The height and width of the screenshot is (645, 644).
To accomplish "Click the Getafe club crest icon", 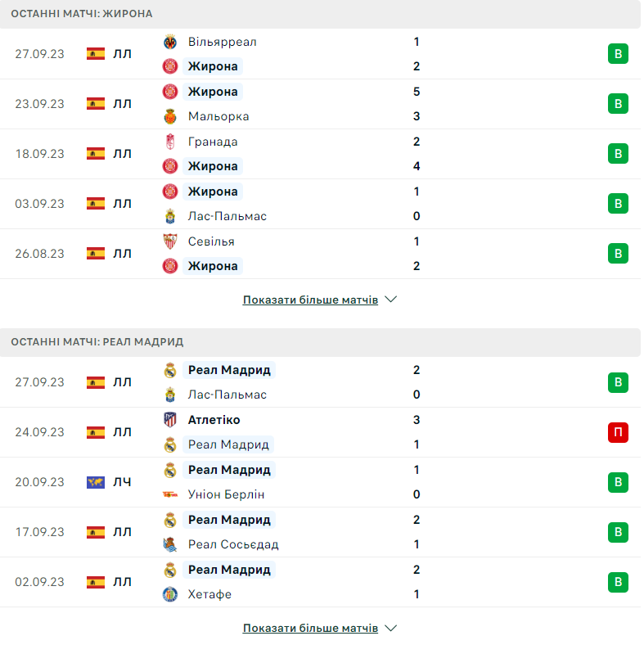I will 170,594.
